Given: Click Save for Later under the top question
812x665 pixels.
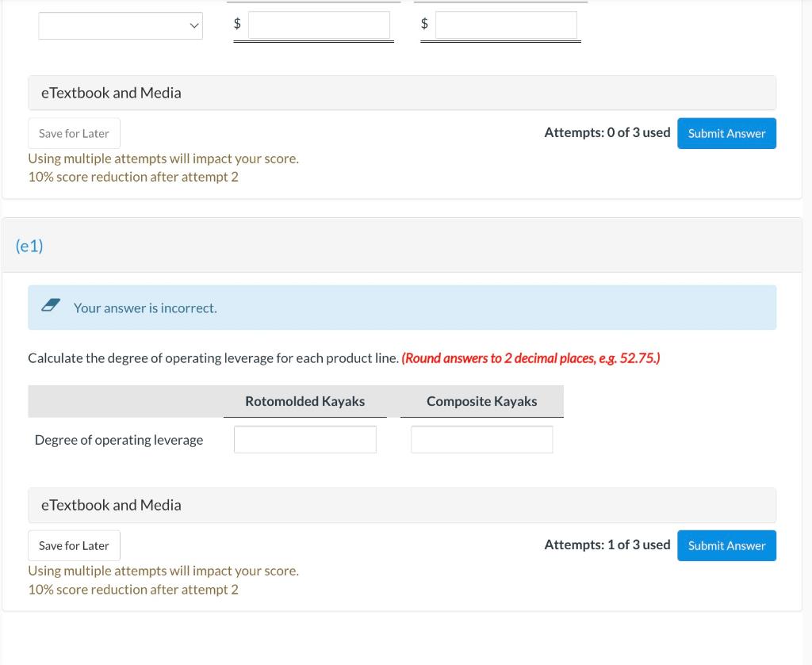Looking at the screenshot, I should [x=74, y=132].
